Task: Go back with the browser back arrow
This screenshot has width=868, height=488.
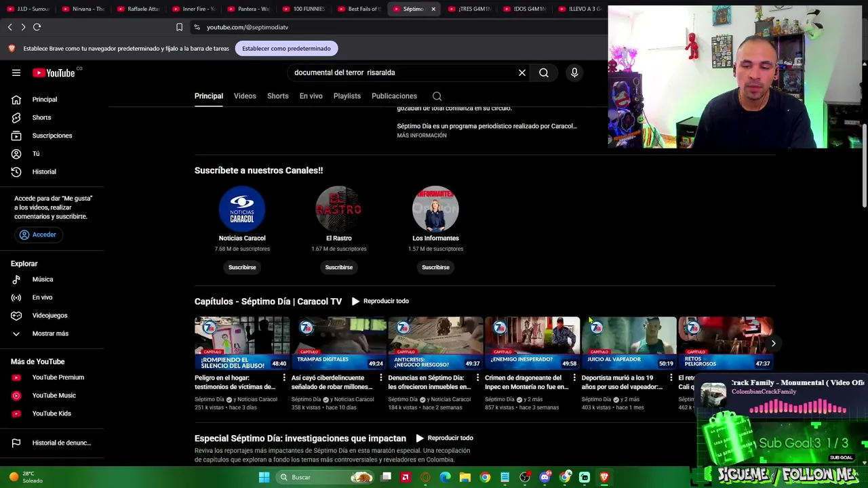Action: pos(10,27)
